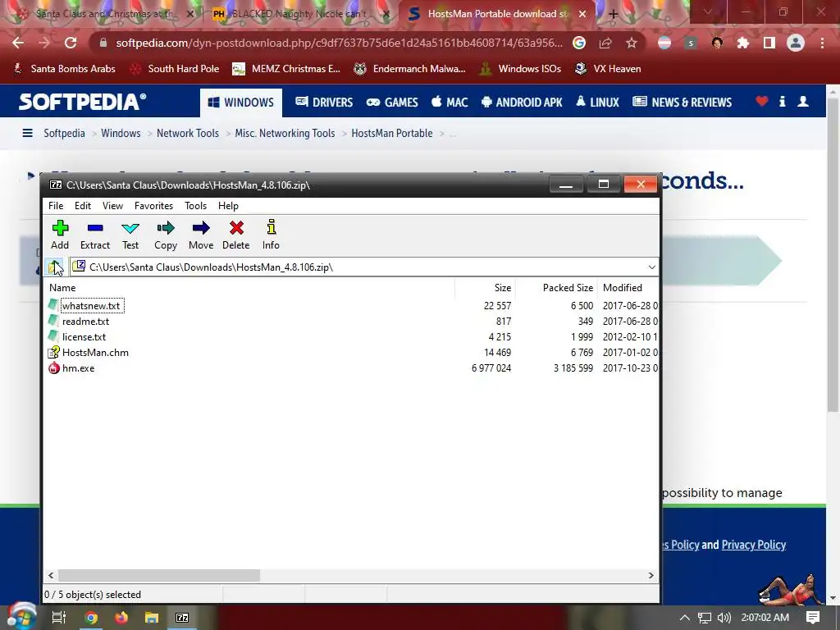Open the LINUX section on Softpedia
This screenshot has width=840, height=630.
pos(597,103)
